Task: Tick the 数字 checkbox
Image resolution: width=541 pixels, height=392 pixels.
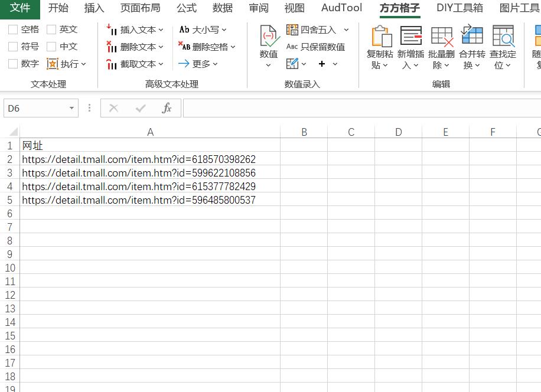Action: pos(13,63)
